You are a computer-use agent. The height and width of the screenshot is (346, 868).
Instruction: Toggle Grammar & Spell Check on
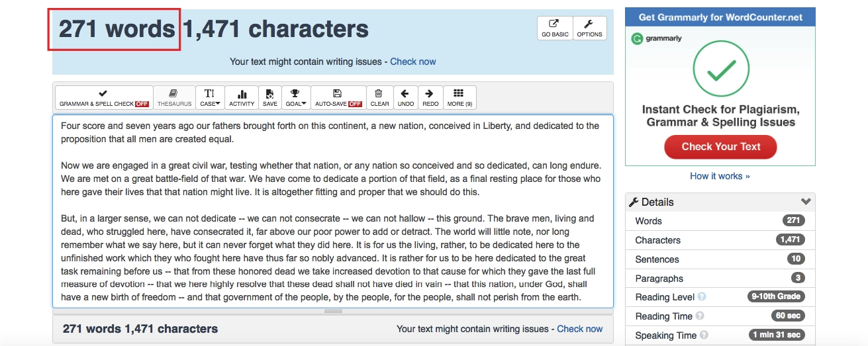[x=104, y=98]
